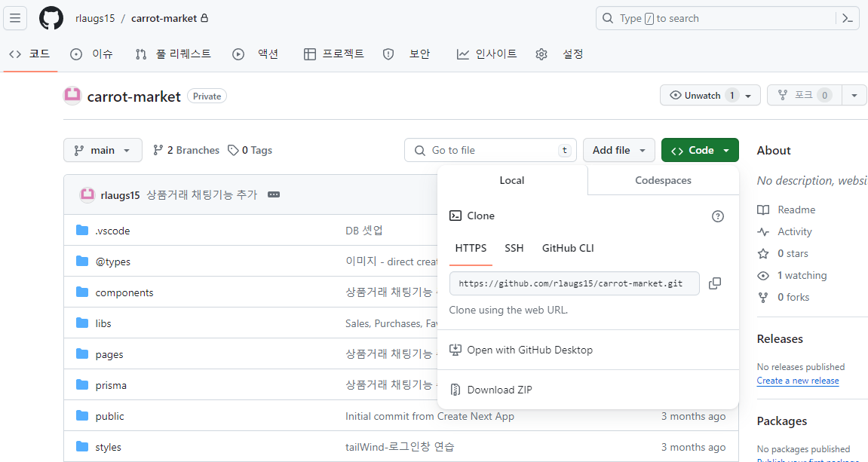Toggle the green Code dropdown button
This screenshot has width=868, height=462.
click(700, 150)
